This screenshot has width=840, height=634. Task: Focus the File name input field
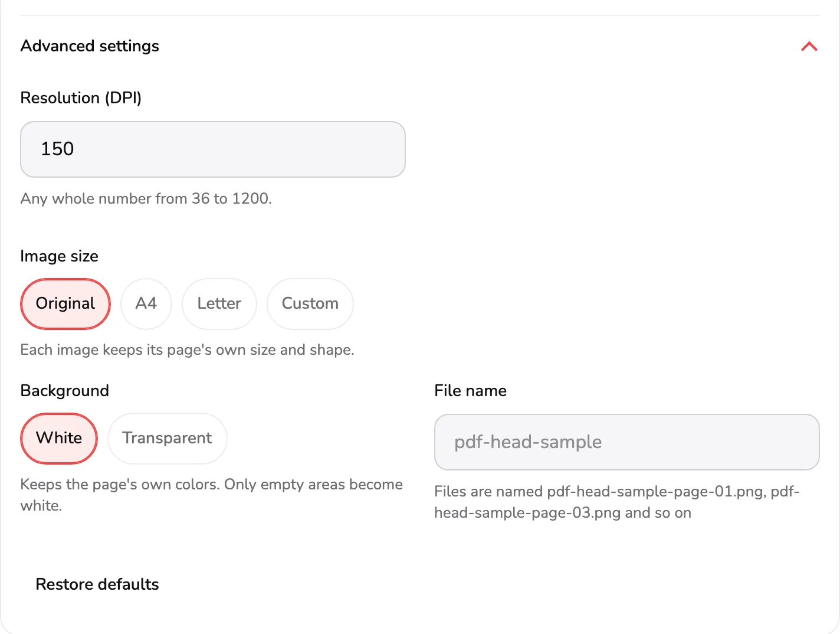[x=627, y=442]
